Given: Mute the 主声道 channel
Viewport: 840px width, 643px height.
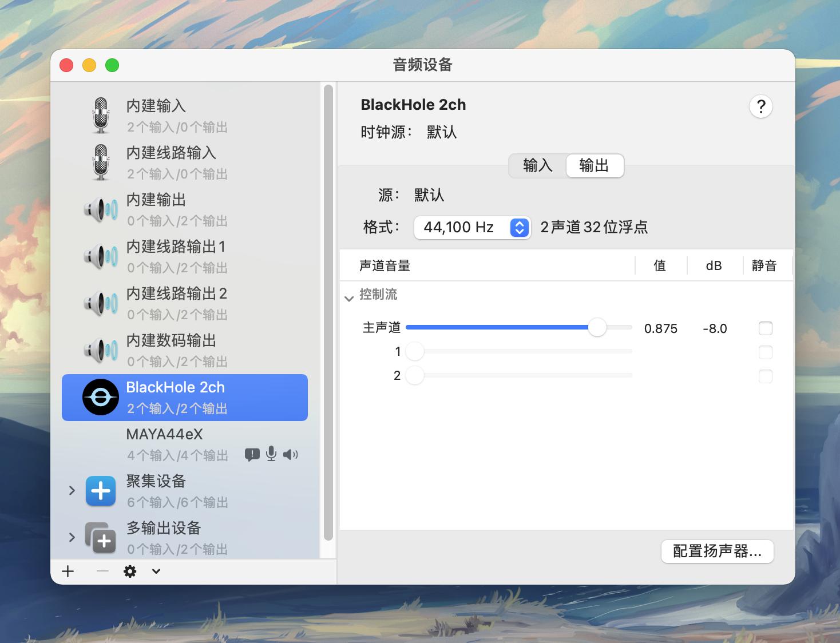Looking at the screenshot, I should (765, 328).
